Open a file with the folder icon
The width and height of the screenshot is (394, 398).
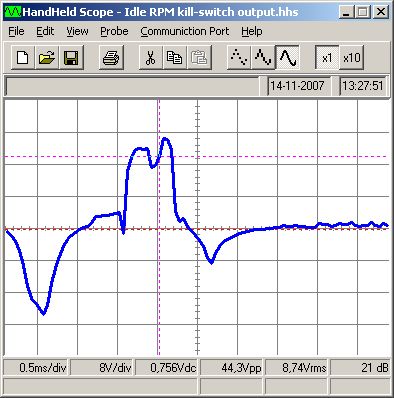coord(47,58)
